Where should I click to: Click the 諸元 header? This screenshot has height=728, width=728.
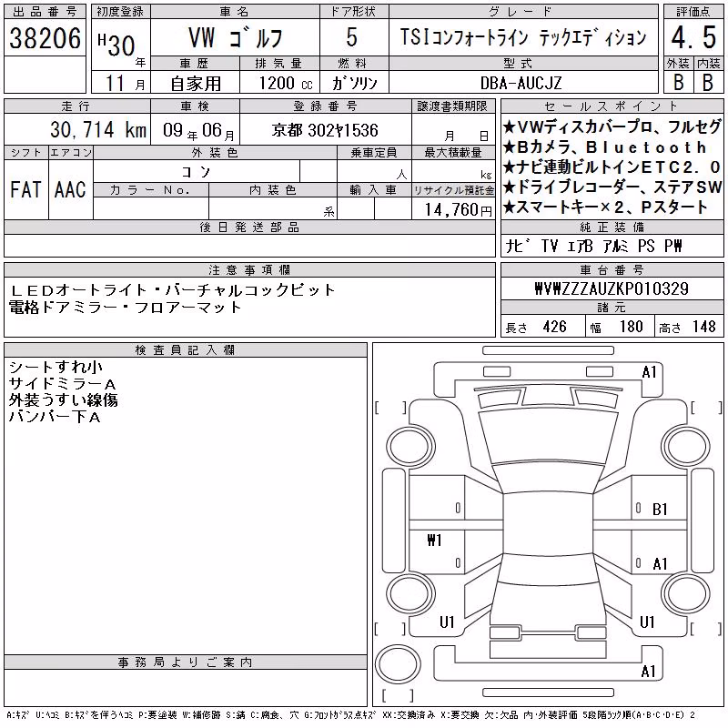(x=612, y=308)
